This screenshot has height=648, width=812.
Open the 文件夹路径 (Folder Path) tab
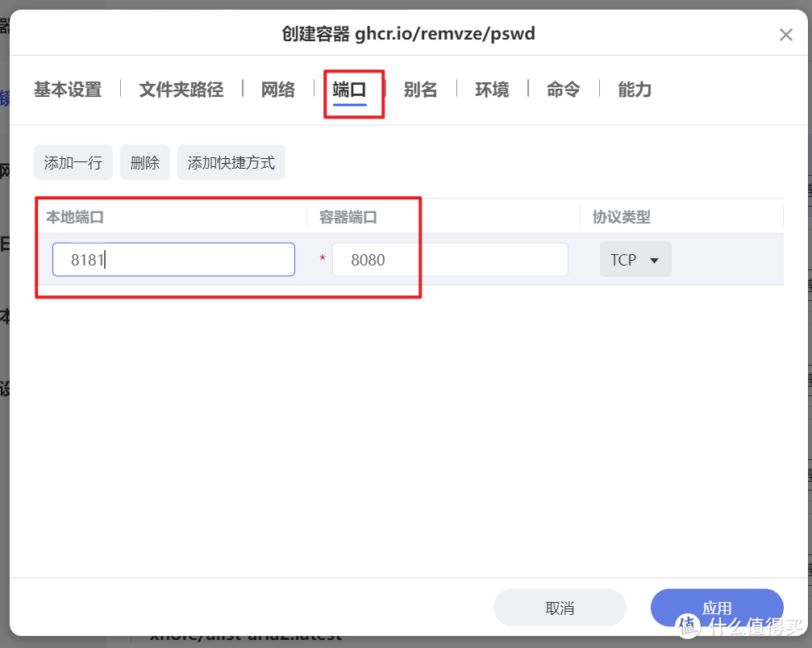[181, 90]
